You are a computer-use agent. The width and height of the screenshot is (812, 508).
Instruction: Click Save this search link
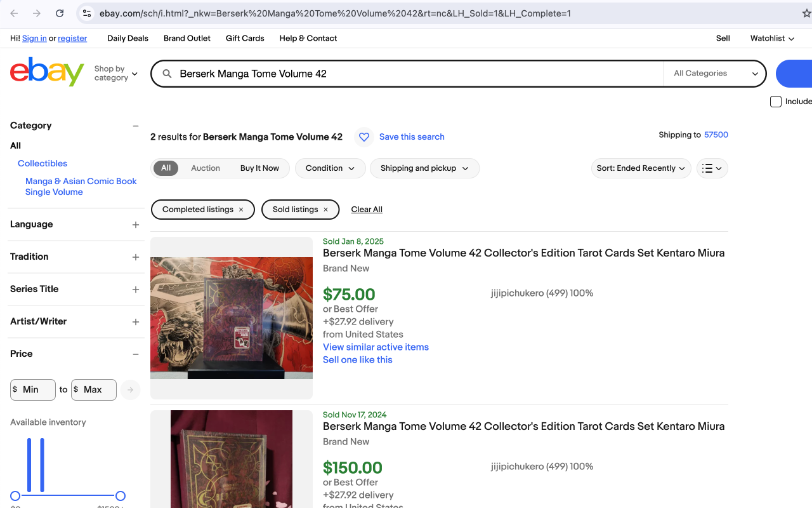(x=412, y=137)
